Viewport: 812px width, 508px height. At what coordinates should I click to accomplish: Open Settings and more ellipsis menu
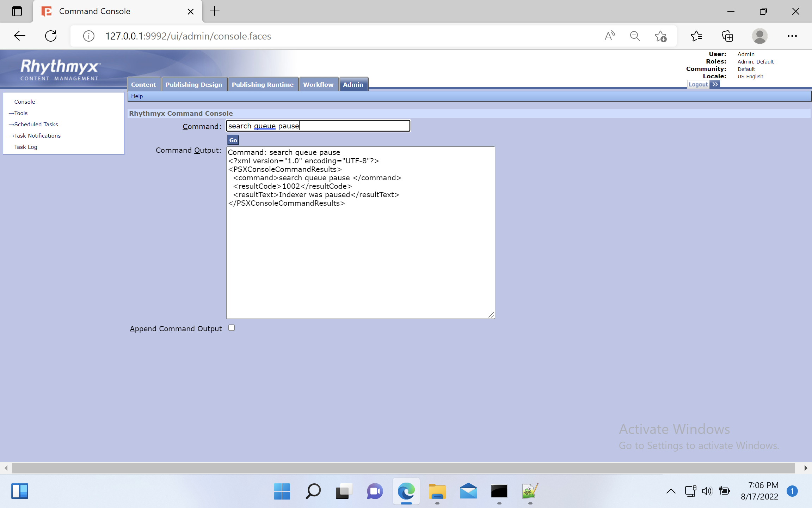792,36
